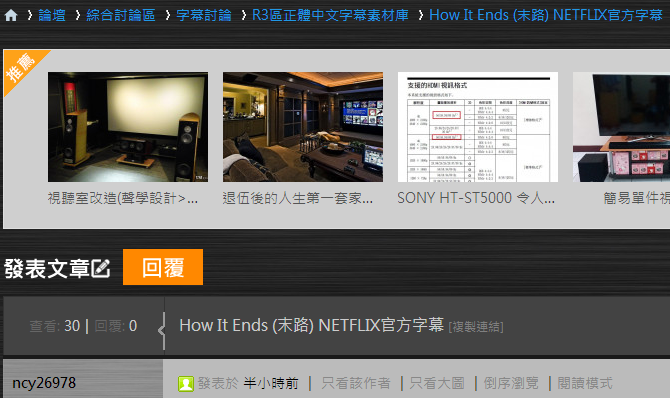Click the thread title How It Ends (末路)
Image resolution: width=670 pixels, height=398 pixels.
click(x=311, y=325)
